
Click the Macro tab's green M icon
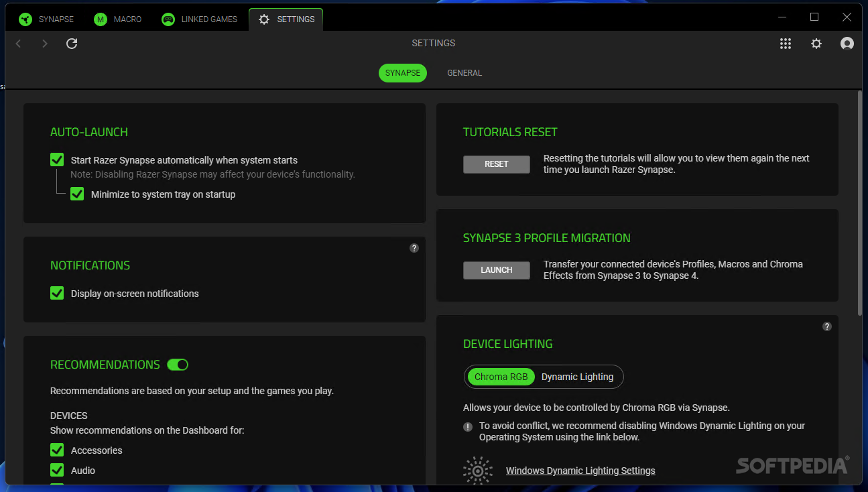coord(101,19)
